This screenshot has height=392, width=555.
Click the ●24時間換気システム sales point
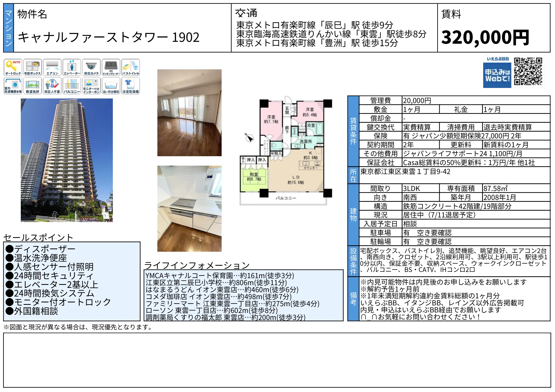[50, 293]
